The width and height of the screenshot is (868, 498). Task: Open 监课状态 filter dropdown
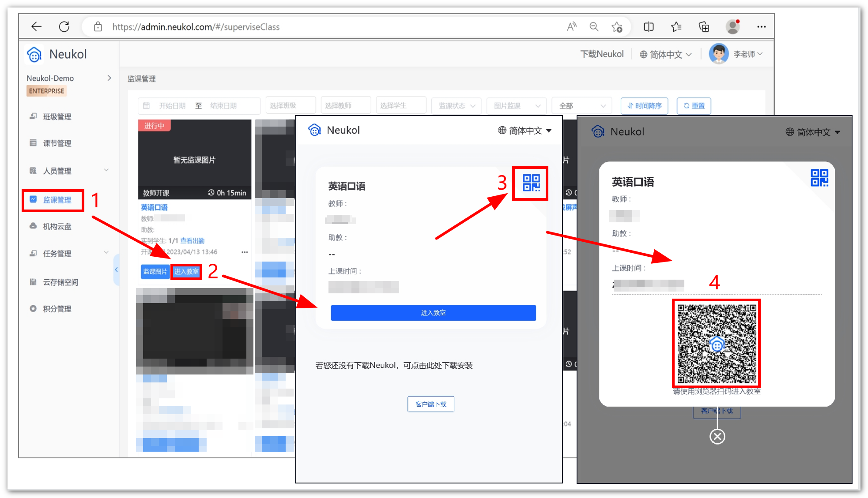pos(457,106)
